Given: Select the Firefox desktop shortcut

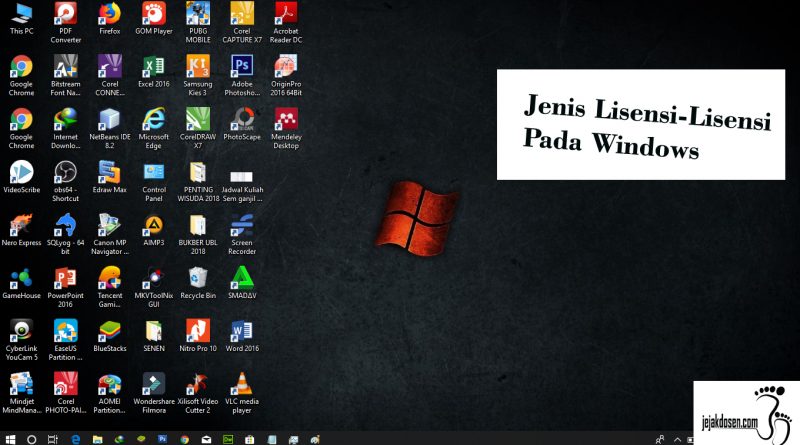Looking at the screenshot, I should (x=110, y=18).
